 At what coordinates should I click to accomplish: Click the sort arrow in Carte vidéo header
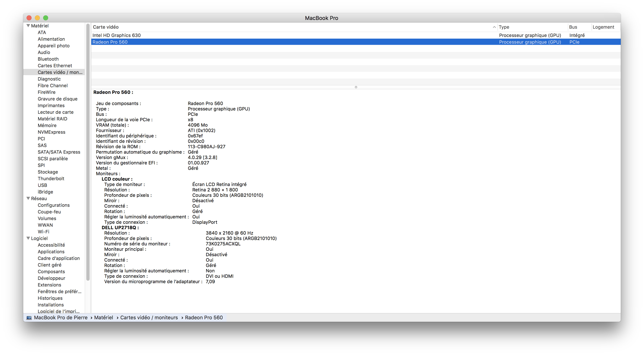(494, 27)
